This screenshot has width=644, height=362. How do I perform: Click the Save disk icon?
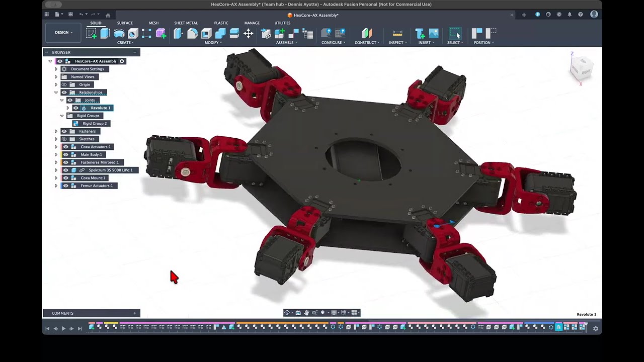70,15
